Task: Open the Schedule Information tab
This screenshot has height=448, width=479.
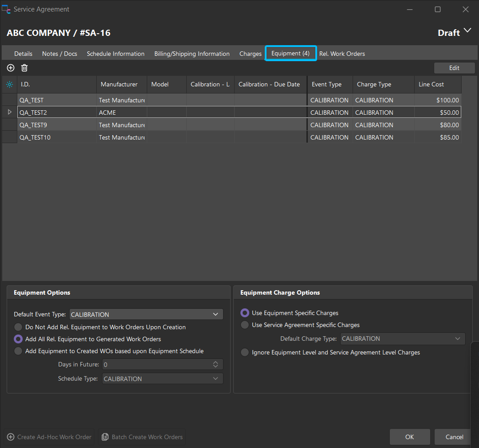Action: click(x=115, y=54)
